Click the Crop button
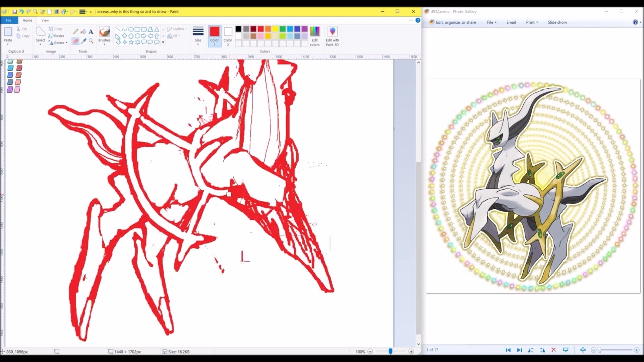Screen dimensions: 644x362 [x=55, y=29]
